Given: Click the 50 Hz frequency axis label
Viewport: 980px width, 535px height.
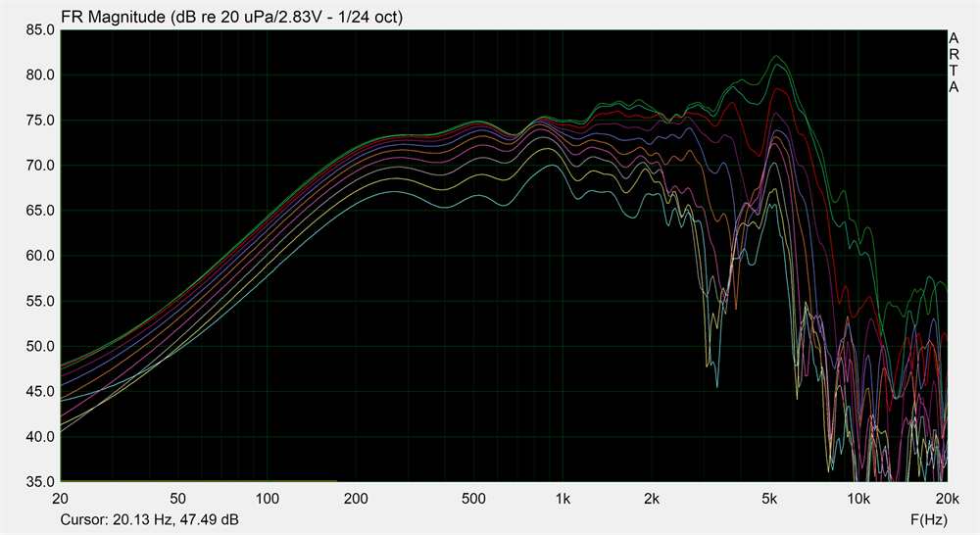Looking at the screenshot, I should (x=177, y=499).
